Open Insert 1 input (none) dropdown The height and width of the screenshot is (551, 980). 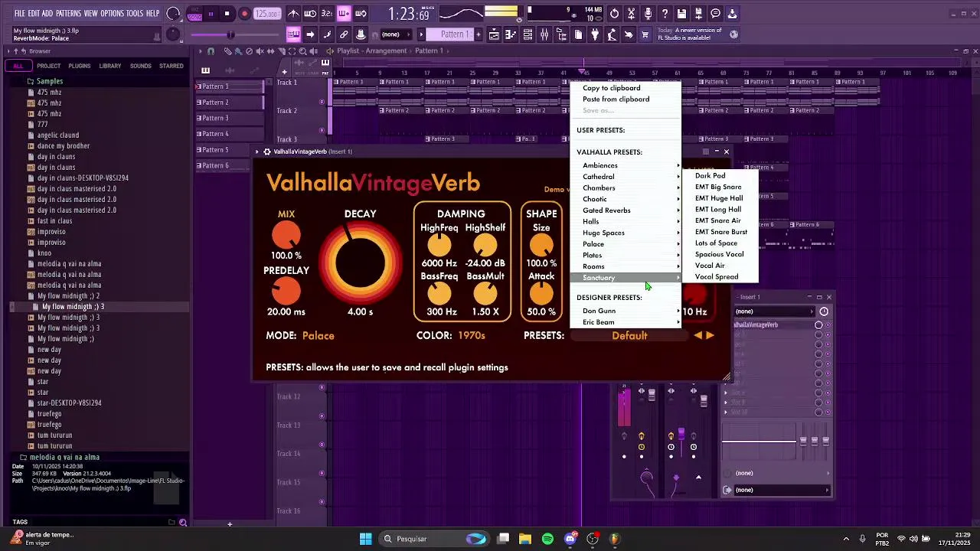coord(773,311)
